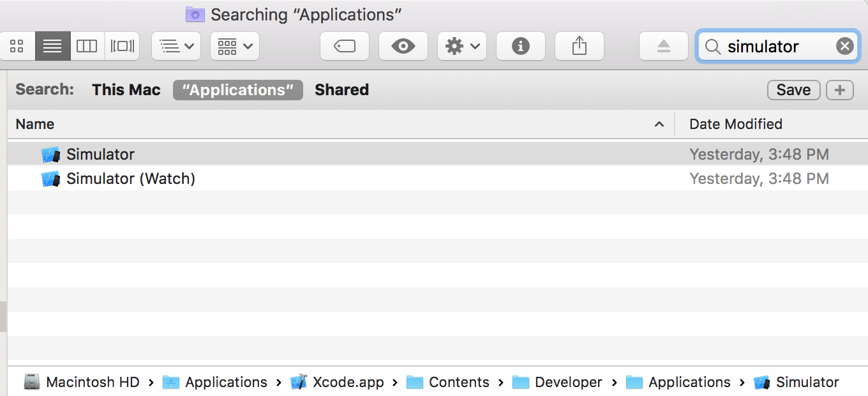This screenshot has height=396, width=868.
Task: Click Contents folder in path bar
Action: 459,383
